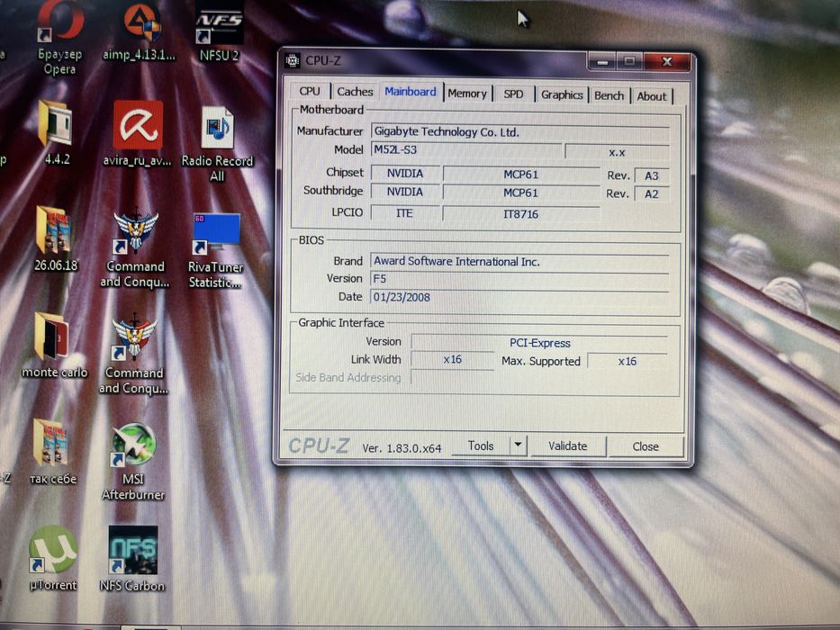Click the LPCIO IT8716 value

click(x=520, y=214)
